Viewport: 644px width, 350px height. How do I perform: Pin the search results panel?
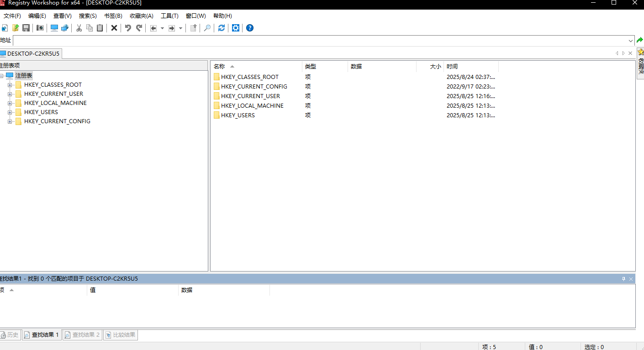(623, 279)
